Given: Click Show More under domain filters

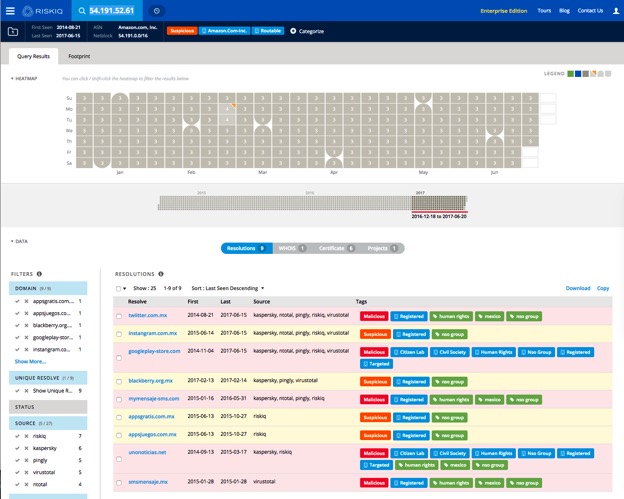Looking at the screenshot, I should coord(30,361).
